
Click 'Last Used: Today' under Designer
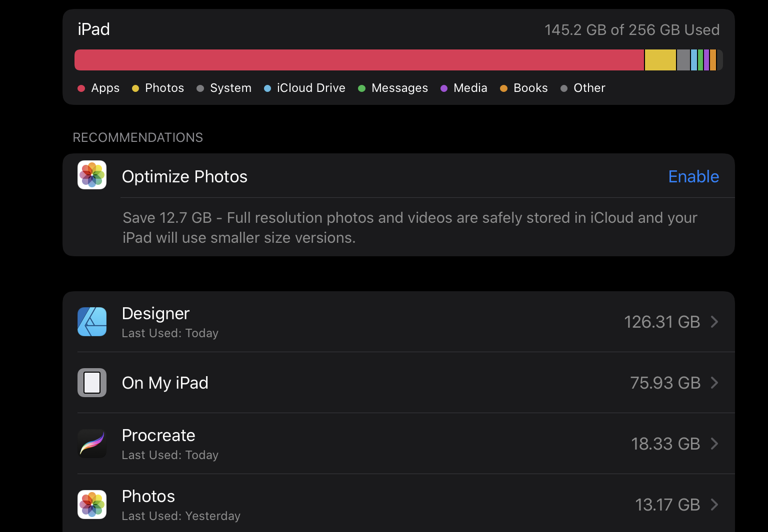[170, 333]
